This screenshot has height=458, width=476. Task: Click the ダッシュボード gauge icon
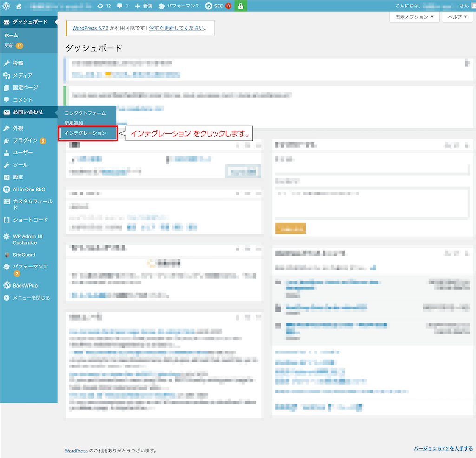tap(7, 22)
